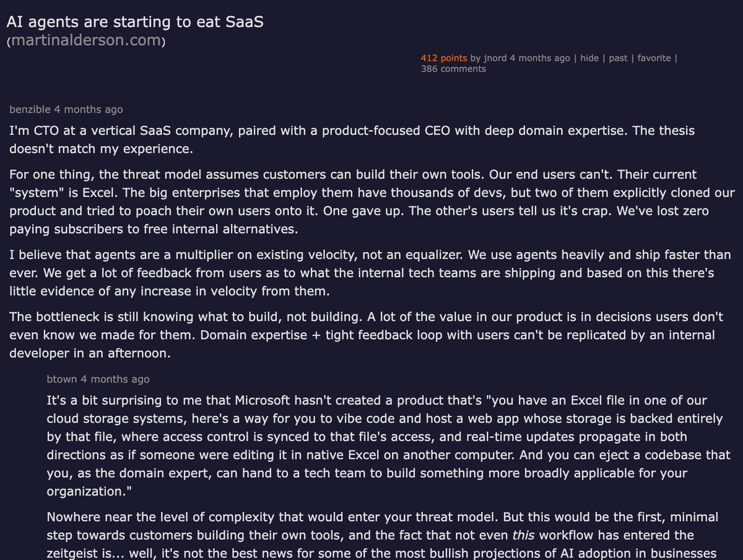Open commenter benzible's profile
This screenshot has width=743, height=560.
30,110
